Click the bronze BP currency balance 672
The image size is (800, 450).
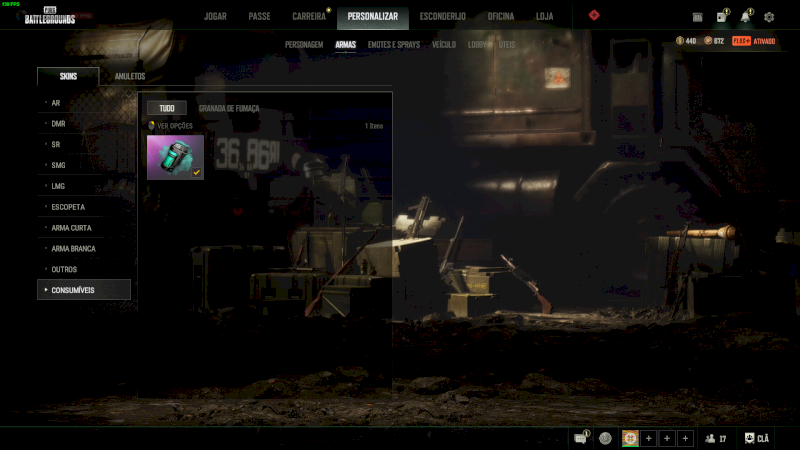[x=714, y=41]
